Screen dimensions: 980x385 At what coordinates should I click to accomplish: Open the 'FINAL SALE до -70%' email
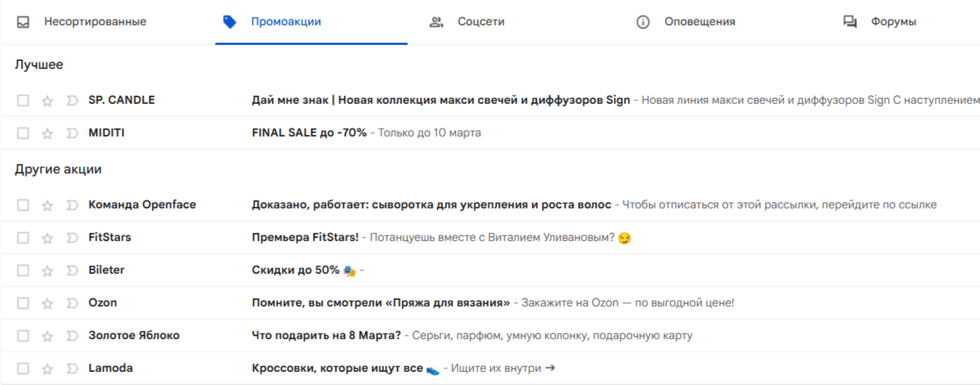point(309,133)
